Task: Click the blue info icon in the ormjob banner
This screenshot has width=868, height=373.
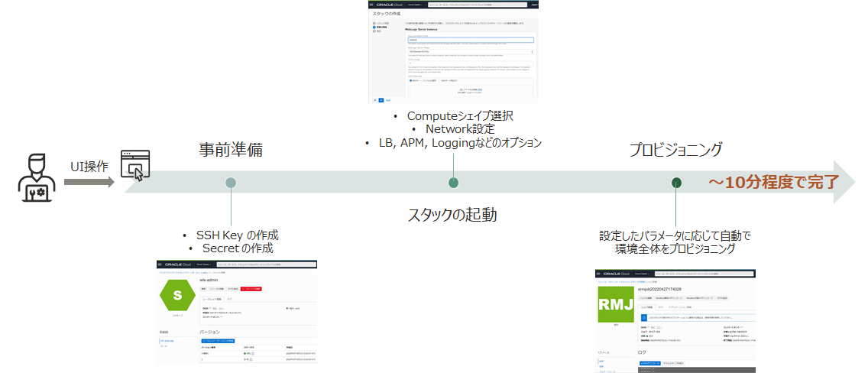Action: tap(644, 318)
